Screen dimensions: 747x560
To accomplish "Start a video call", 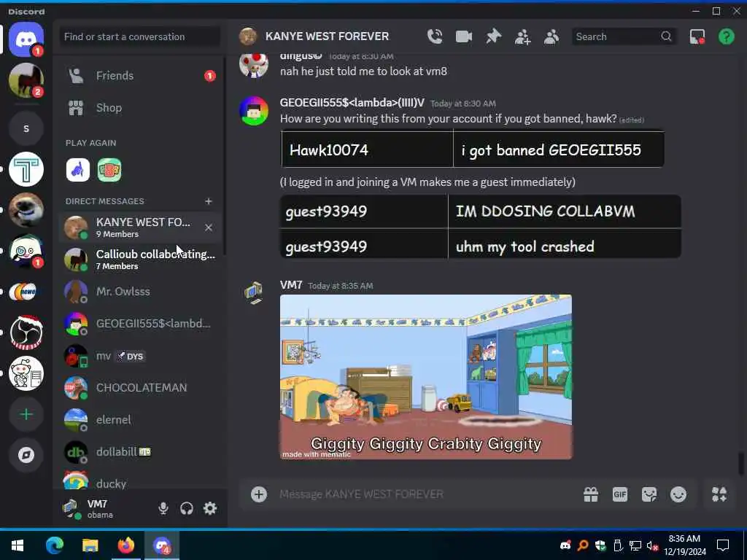I will [463, 36].
